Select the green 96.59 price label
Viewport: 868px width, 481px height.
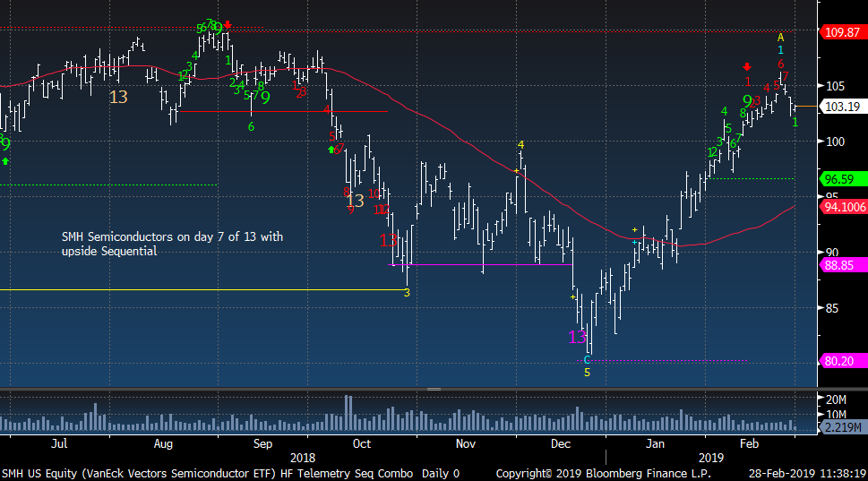[x=842, y=179]
